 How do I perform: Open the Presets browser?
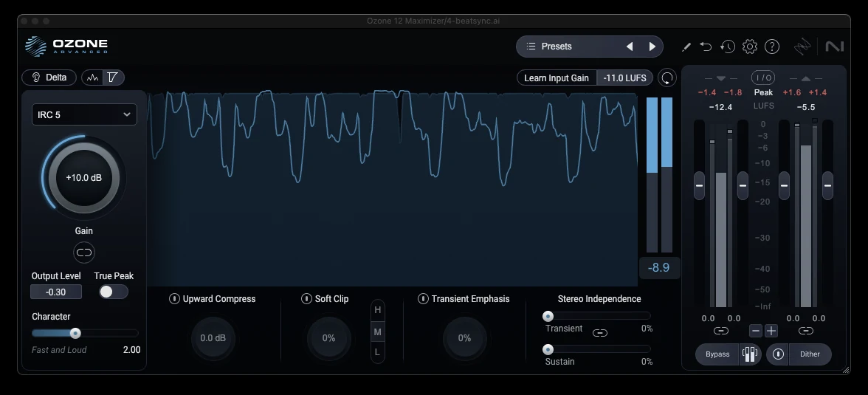tap(570, 47)
